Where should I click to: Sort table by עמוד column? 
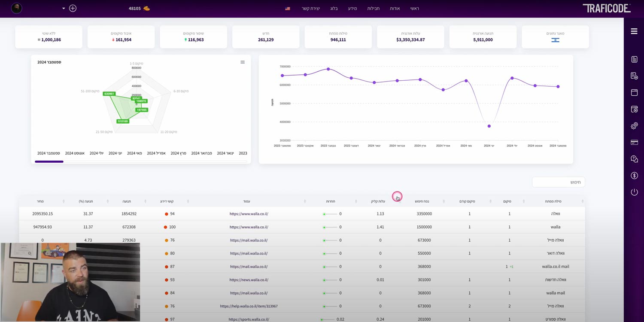coord(247,201)
